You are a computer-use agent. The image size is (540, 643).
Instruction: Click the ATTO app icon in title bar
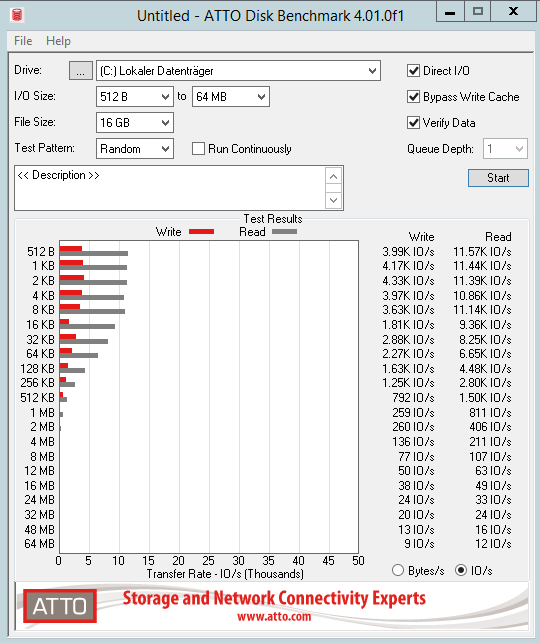click(x=17, y=15)
